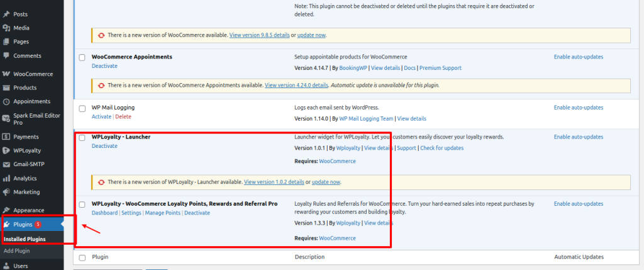Toggle the select-all checkbox in table footer
This screenshot has width=644, height=270.
[x=82, y=257]
